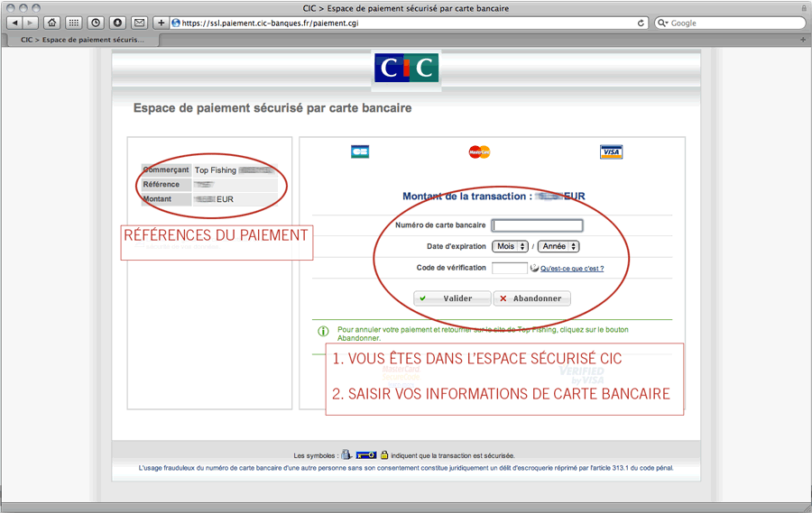Click the legal notice about article 313.1
Viewport: 812px width, 513px height.
406,468
